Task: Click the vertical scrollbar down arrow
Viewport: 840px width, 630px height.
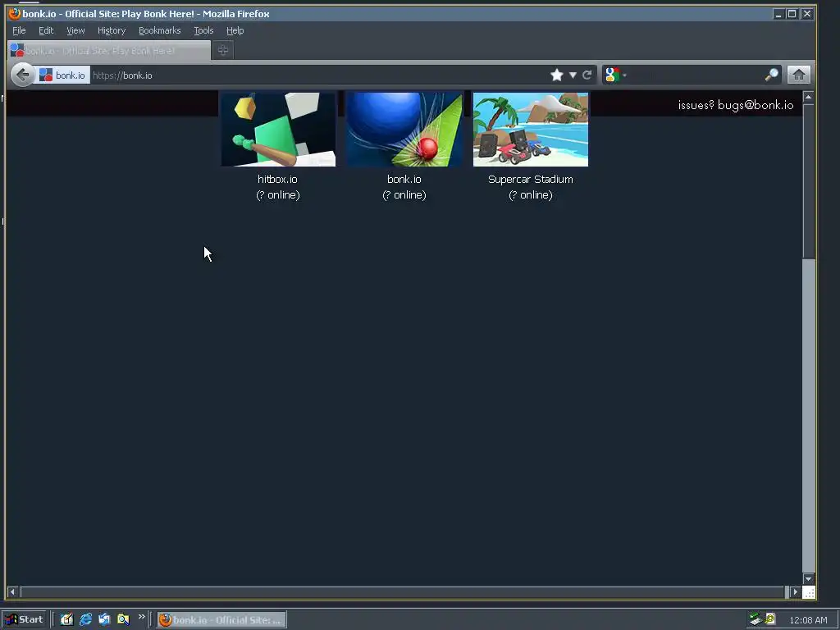Action: 808,579
